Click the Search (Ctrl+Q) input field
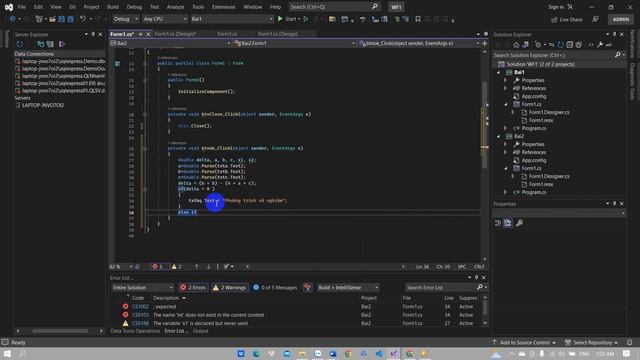 (x=334, y=7)
